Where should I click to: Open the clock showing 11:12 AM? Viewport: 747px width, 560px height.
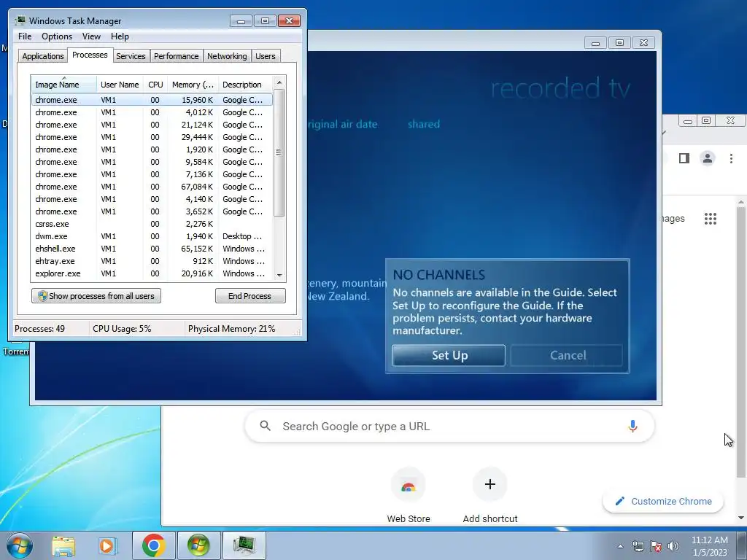(709, 546)
